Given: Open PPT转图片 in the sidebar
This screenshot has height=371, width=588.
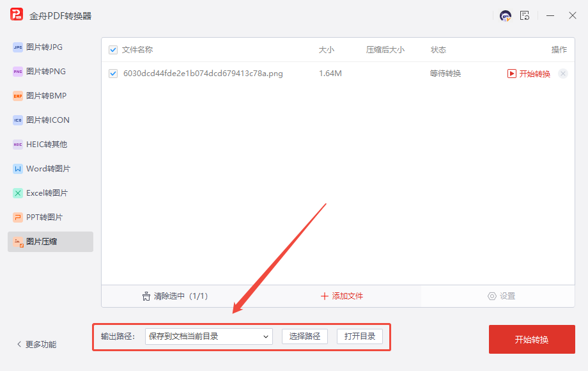Looking at the screenshot, I should 50,217.
